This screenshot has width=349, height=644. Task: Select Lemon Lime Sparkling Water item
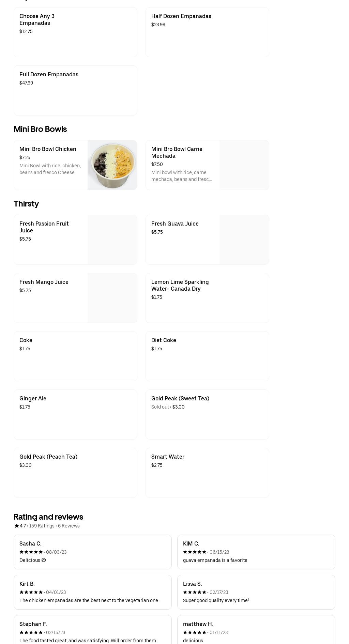tap(207, 298)
